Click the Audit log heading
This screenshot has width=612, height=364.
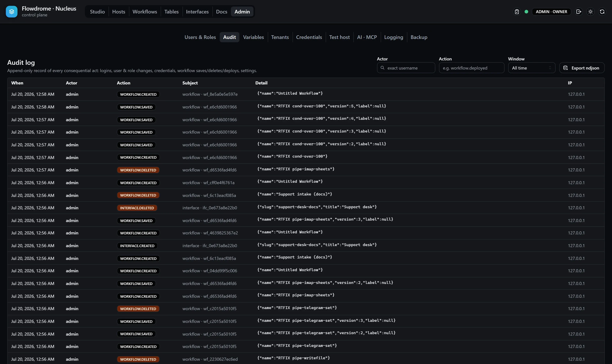pyautogui.click(x=21, y=63)
